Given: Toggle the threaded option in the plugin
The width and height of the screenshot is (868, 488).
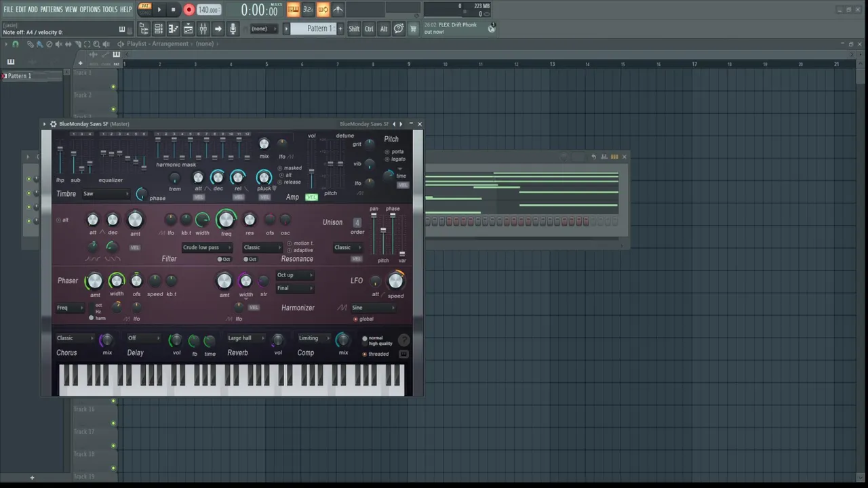Looking at the screenshot, I should click(376, 354).
